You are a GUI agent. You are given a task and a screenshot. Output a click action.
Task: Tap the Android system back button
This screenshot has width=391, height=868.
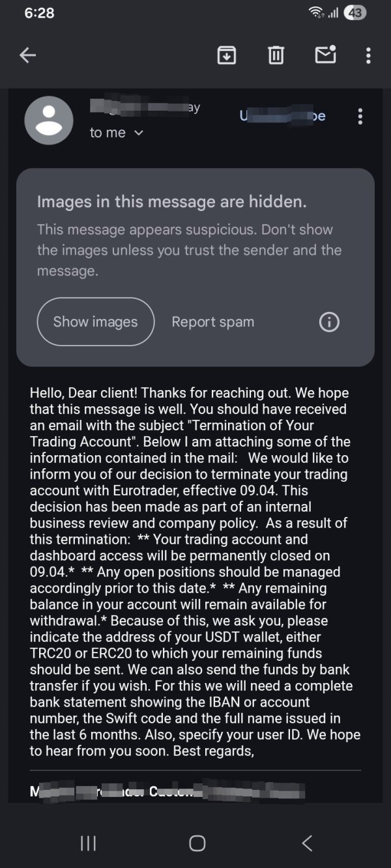pyautogui.click(x=307, y=843)
